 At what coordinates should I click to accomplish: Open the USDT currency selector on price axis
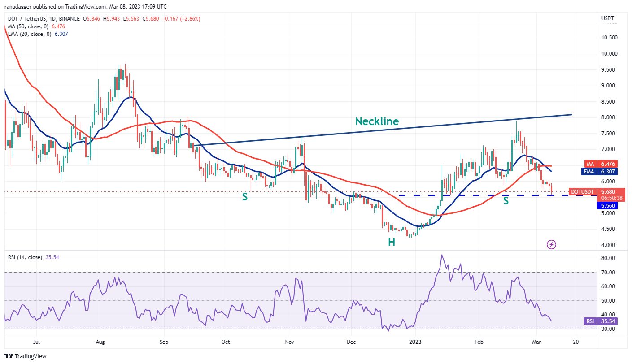(x=607, y=18)
